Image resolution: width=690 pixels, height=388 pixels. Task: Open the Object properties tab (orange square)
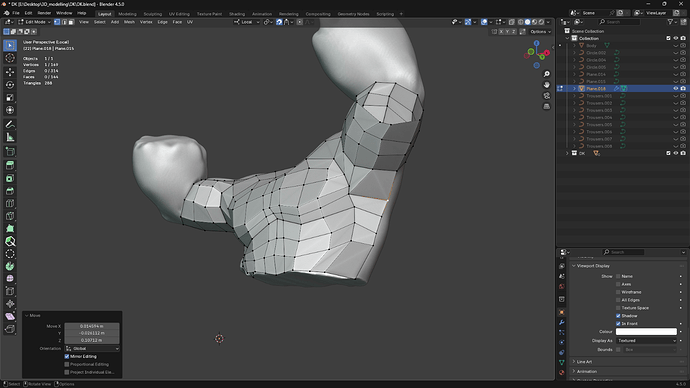562,312
